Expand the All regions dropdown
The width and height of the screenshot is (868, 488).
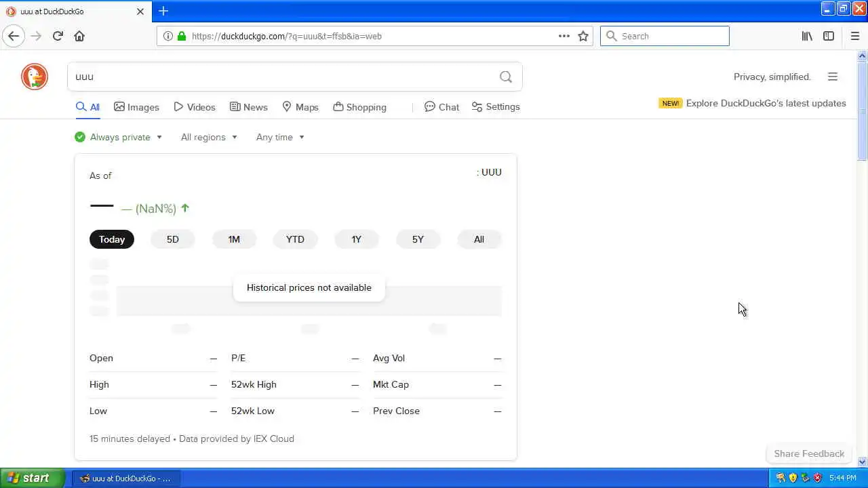click(x=209, y=137)
